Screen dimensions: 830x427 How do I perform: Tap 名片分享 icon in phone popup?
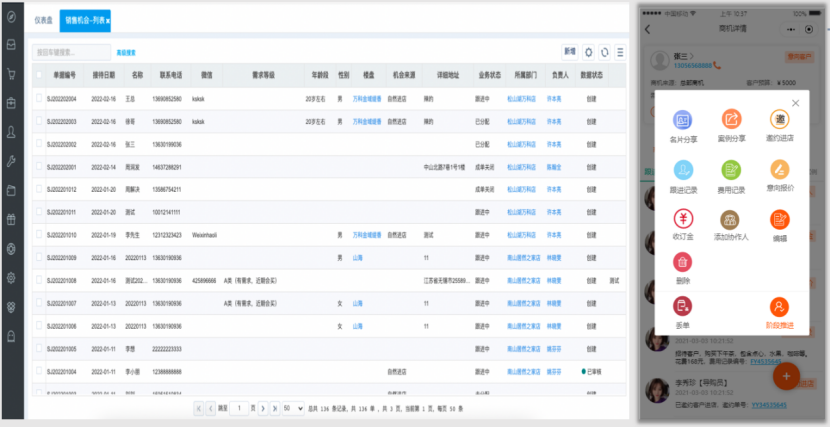coord(683,120)
